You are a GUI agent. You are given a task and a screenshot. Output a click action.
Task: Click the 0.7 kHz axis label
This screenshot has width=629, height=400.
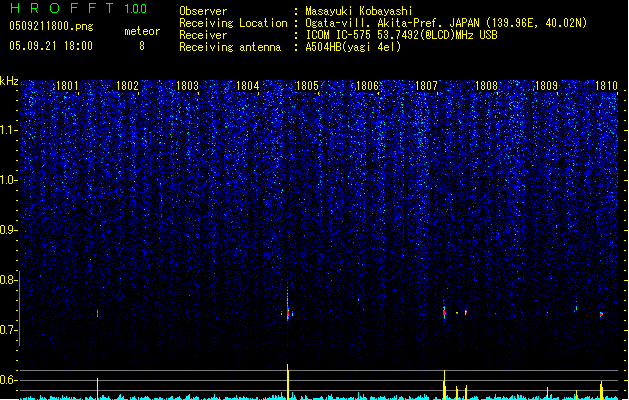[8, 330]
